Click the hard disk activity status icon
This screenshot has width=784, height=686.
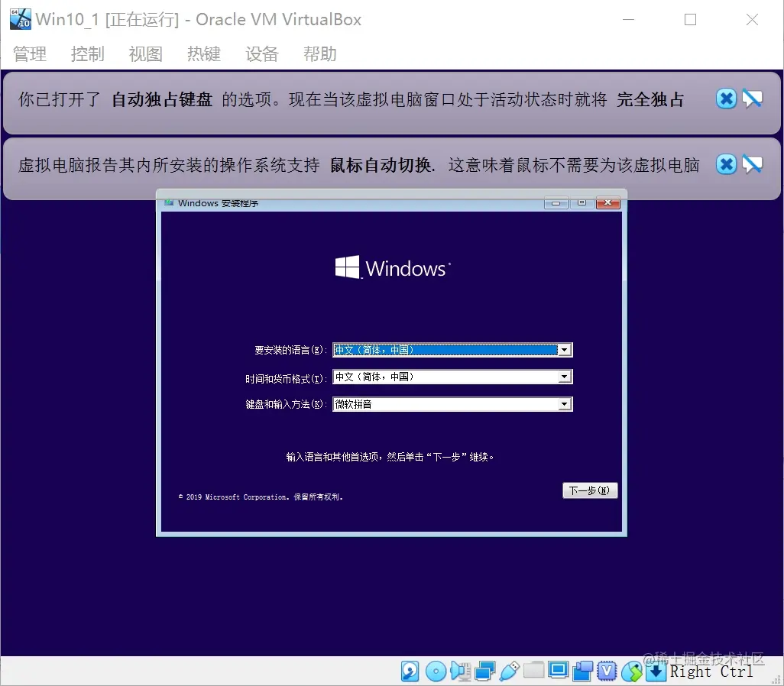tap(410, 671)
